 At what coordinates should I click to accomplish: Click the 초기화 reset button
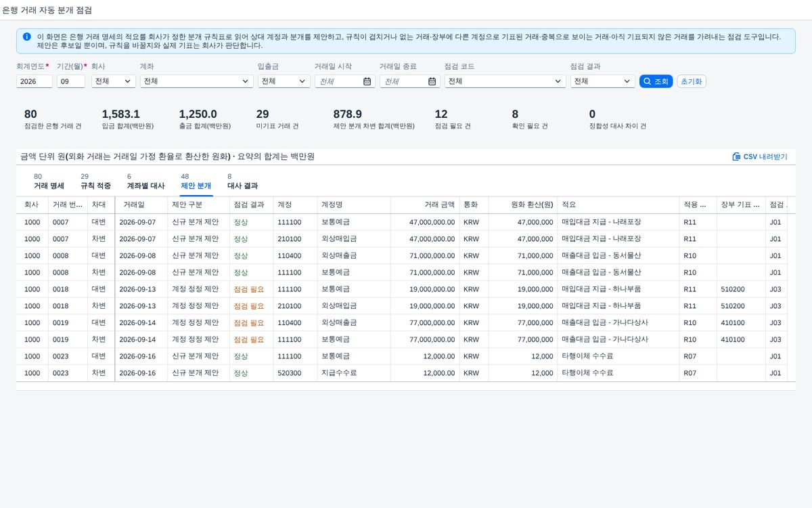[x=692, y=81]
